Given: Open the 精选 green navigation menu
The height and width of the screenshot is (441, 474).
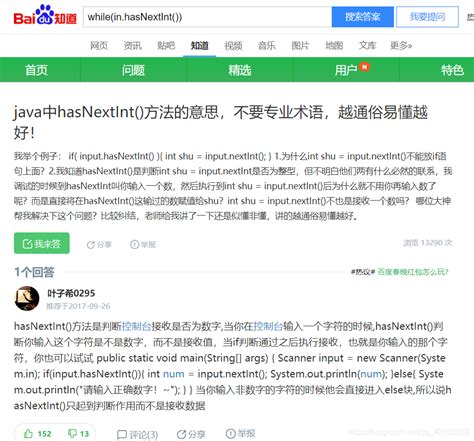Looking at the screenshot, I should click(x=239, y=70).
